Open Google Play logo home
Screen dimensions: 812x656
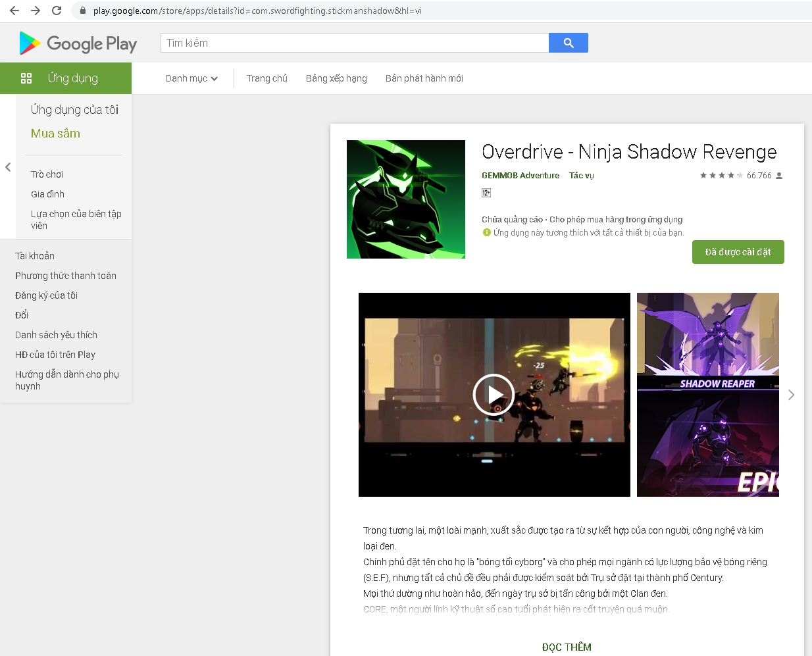pyautogui.click(x=78, y=43)
